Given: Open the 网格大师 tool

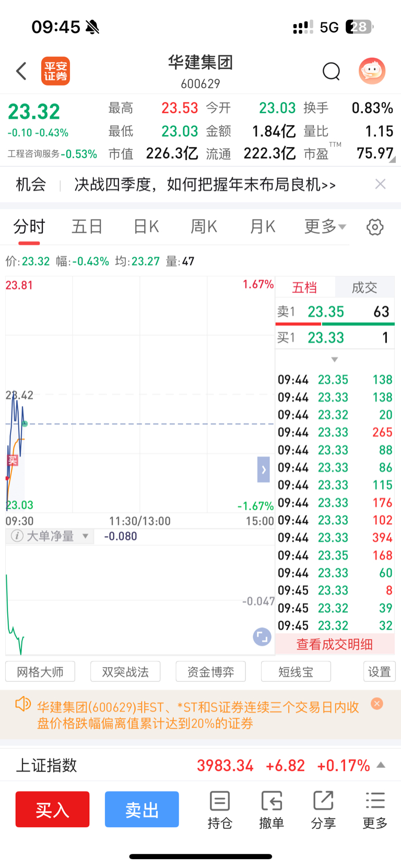Looking at the screenshot, I should (x=40, y=671).
